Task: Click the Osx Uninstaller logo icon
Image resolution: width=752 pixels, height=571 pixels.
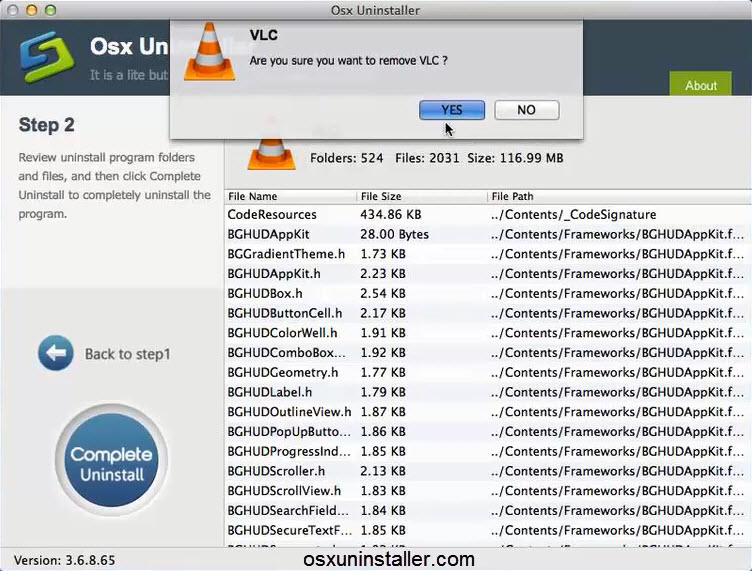Action: pyautogui.click(x=47, y=56)
